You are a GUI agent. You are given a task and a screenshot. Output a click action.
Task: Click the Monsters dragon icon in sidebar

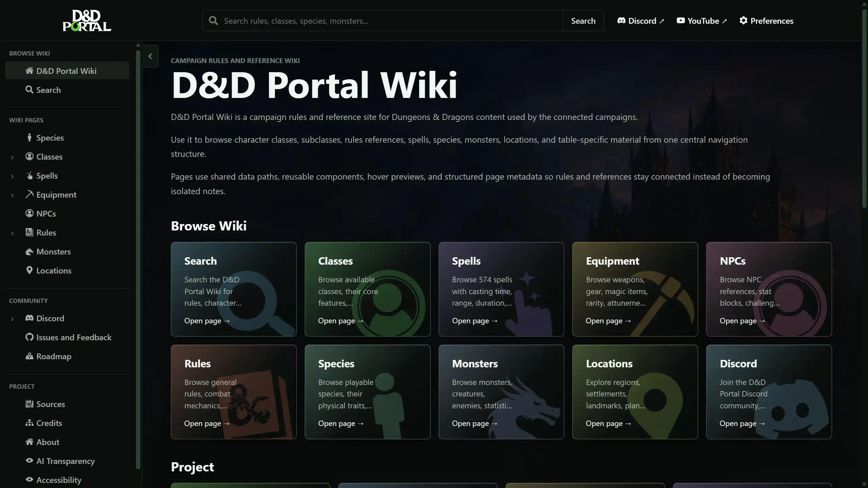point(29,251)
